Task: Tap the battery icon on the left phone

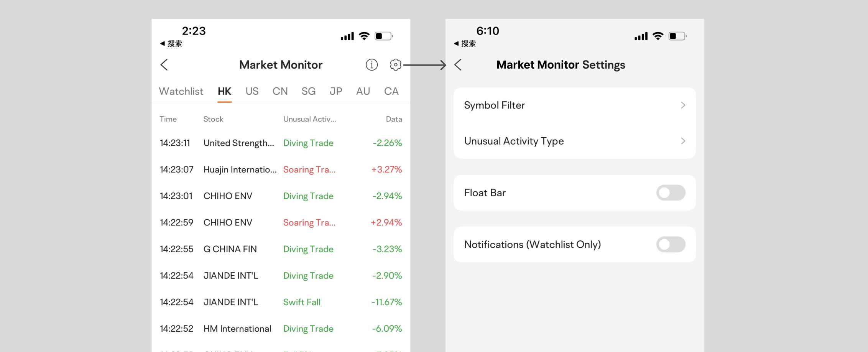Action: point(383,36)
